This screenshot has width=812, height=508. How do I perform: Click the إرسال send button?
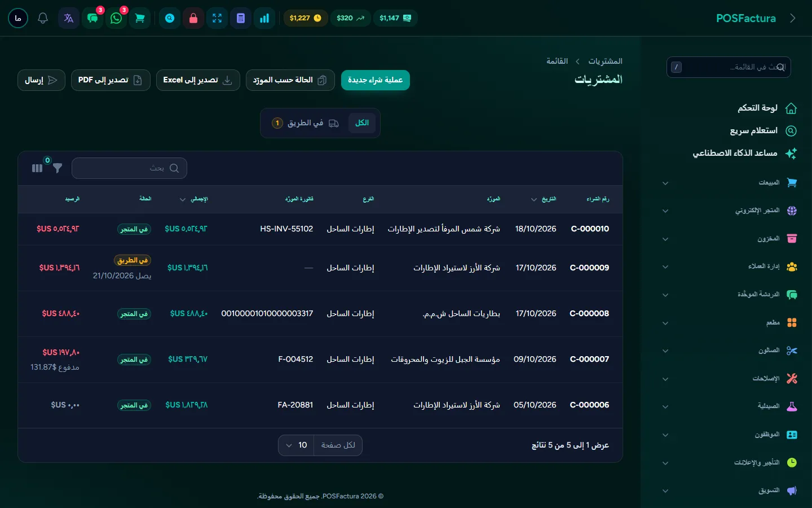point(41,80)
